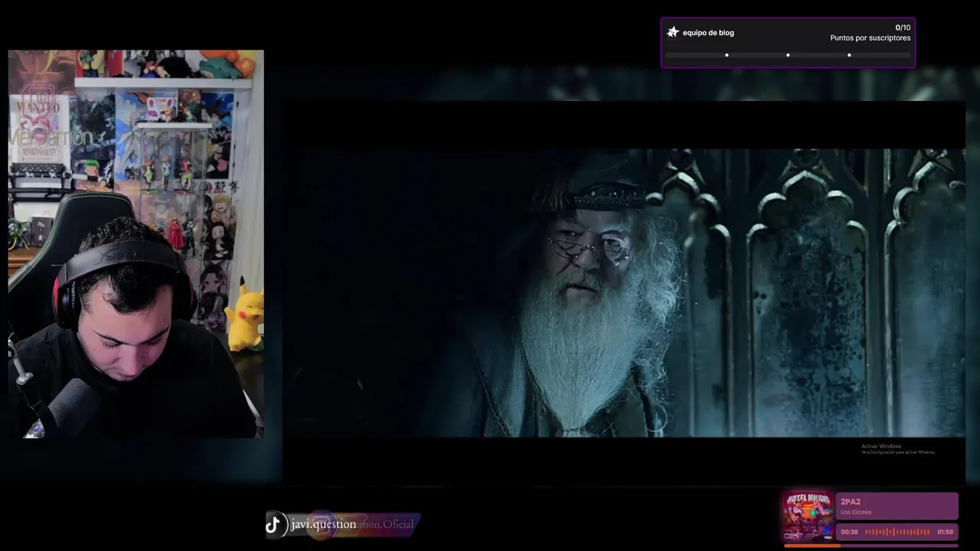Image resolution: width=980 pixels, height=551 pixels.
Task: Click the javi.question username text
Action: click(323, 524)
